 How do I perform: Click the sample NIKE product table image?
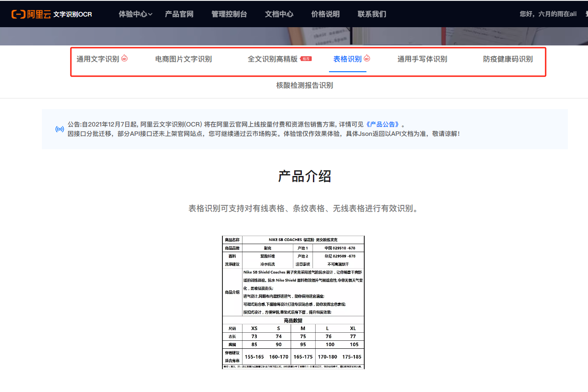click(x=293, y=302)
